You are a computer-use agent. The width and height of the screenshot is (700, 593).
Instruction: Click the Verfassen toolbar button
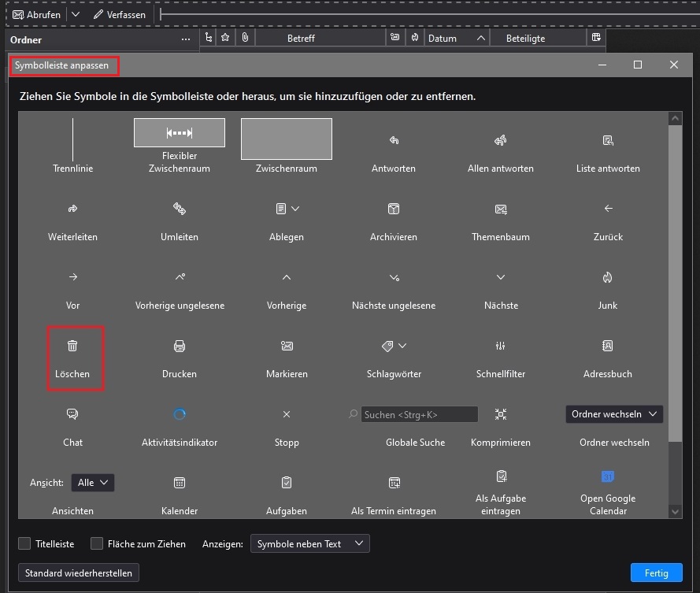click(x=120, y=14)
